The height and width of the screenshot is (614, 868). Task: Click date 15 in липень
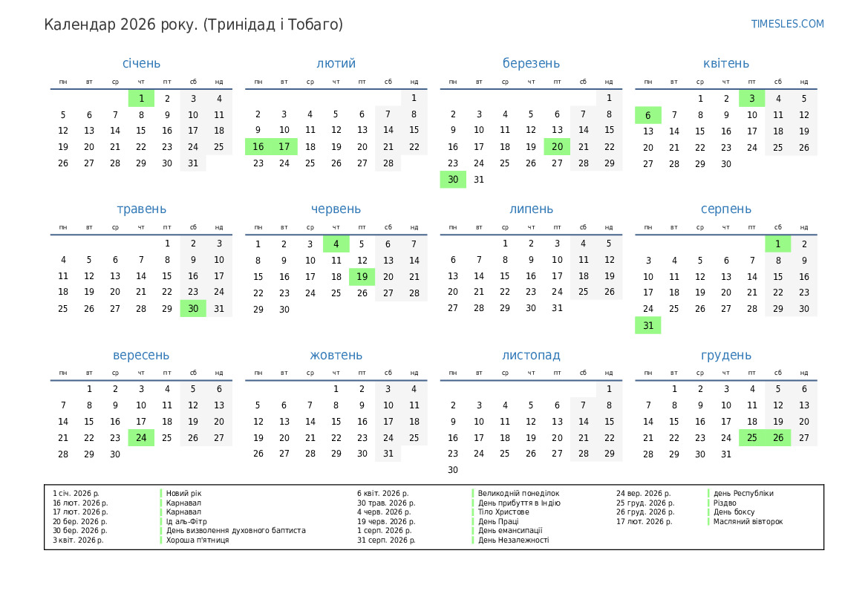[x=505, y=276]
